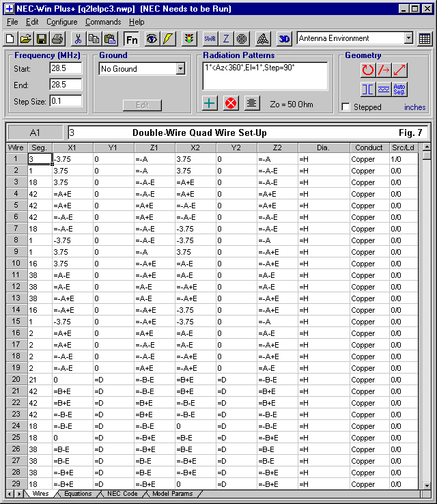
Task: Click the rotate geometry icon
Action: 368,70
